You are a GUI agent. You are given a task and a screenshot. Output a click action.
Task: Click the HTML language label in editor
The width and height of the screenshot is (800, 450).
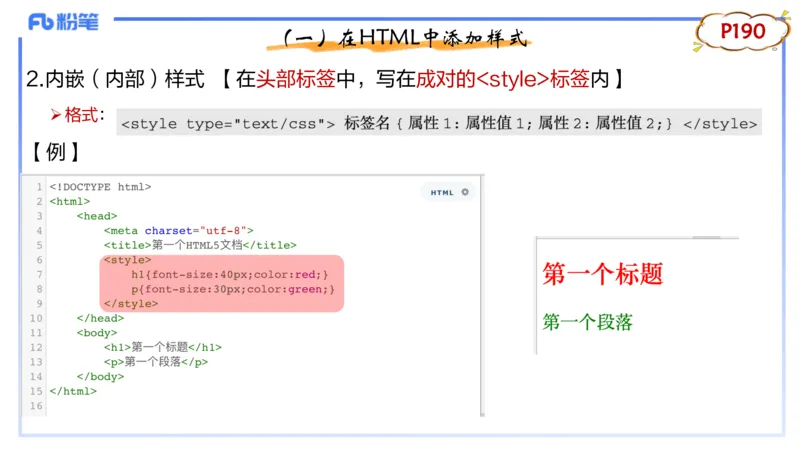click(442, 192)
